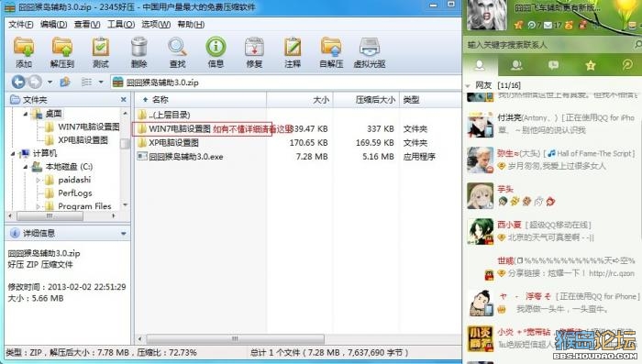Collapse the 本地磁盘 (C:) tree node
The image size is (642, 364).
tap(26, 167)
